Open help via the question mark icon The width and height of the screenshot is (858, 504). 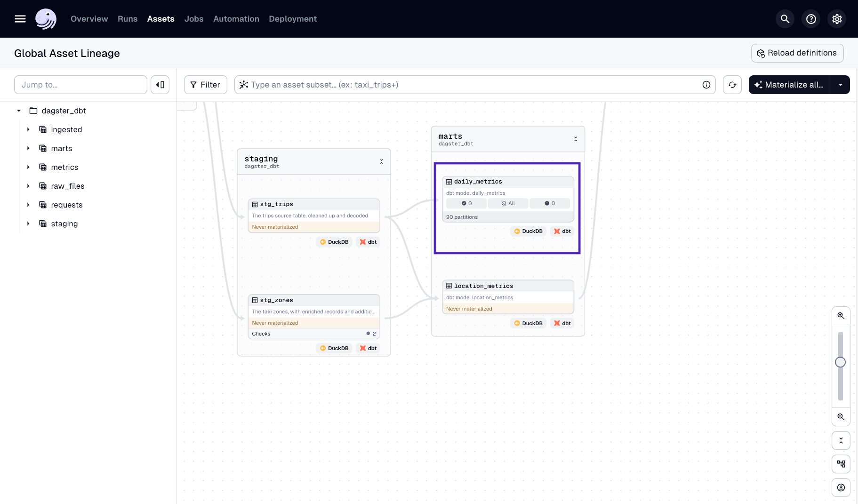coord(810,19)
